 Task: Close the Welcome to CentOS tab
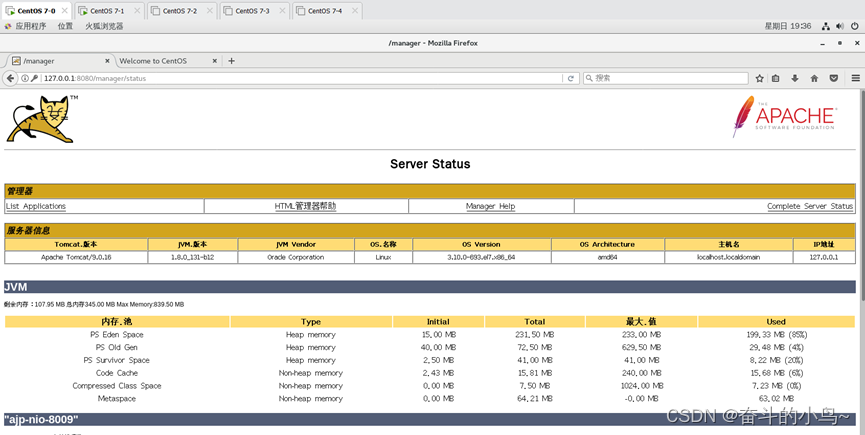tap(214, 61)
